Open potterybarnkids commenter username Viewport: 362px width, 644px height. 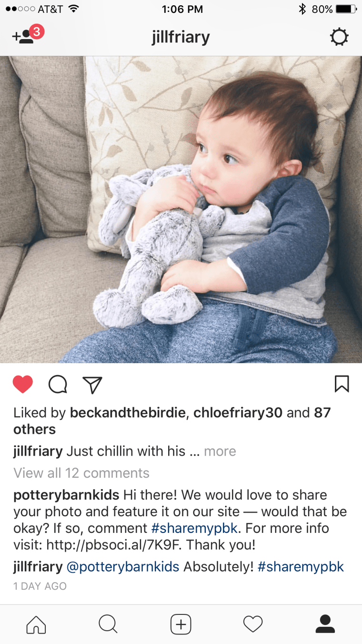[66, 495]
